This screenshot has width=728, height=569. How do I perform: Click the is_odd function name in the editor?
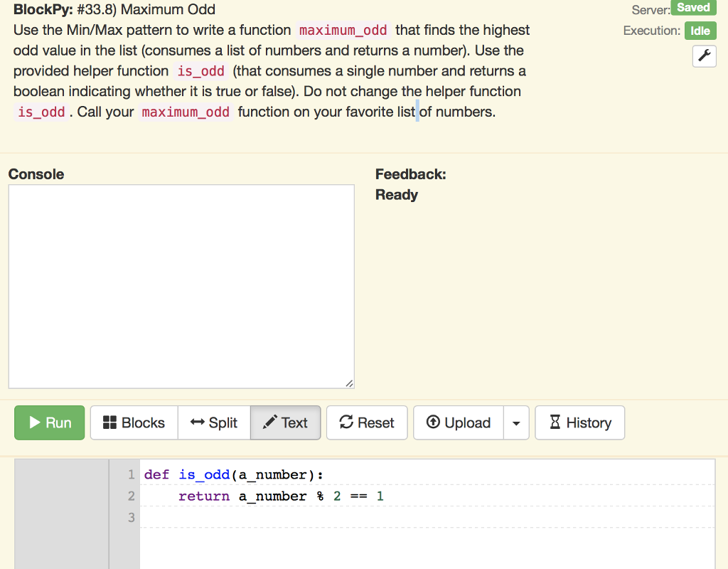click(x=203, y=474)
